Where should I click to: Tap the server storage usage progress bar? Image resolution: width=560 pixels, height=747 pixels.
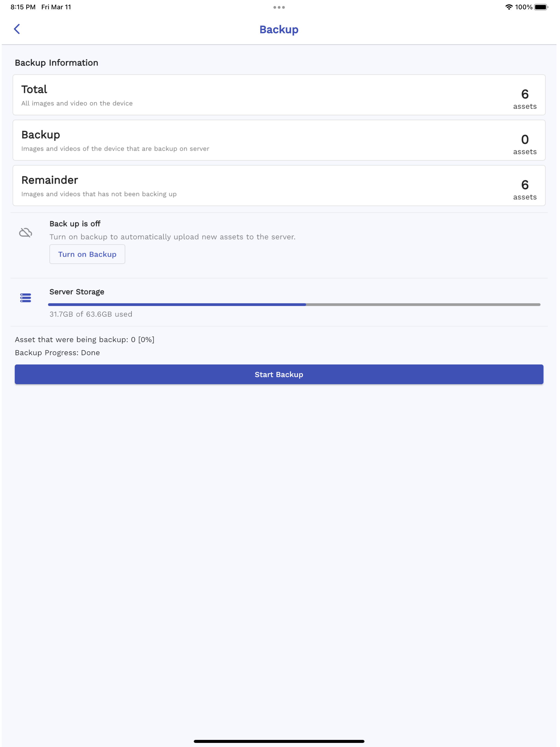pos(294,304)
